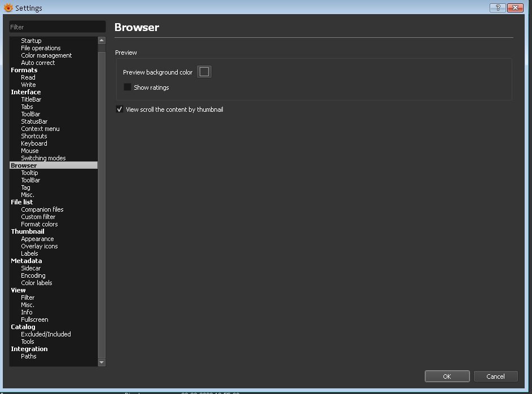
Task: Select the File list category
Action: pyautogui.click(x=21, y=202)
